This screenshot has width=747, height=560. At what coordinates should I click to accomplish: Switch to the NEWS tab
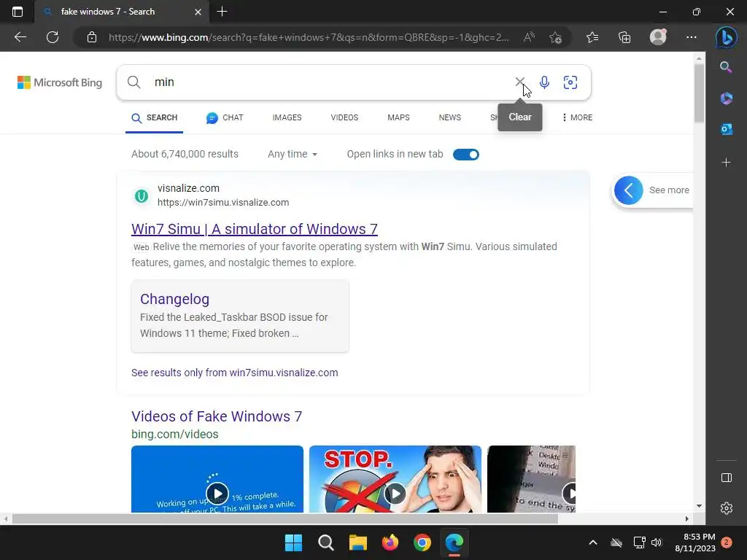tap(449, 117)
